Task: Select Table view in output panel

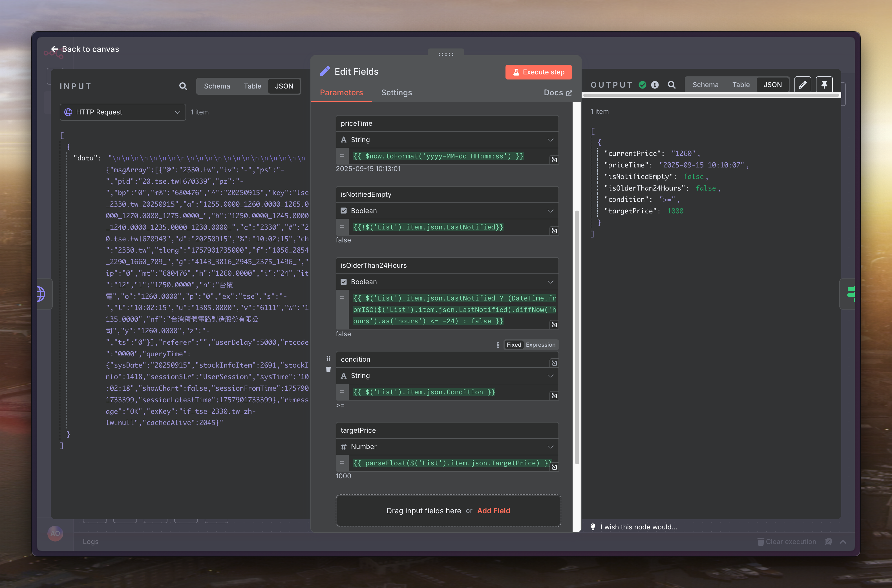Action: tap(741, 85)
